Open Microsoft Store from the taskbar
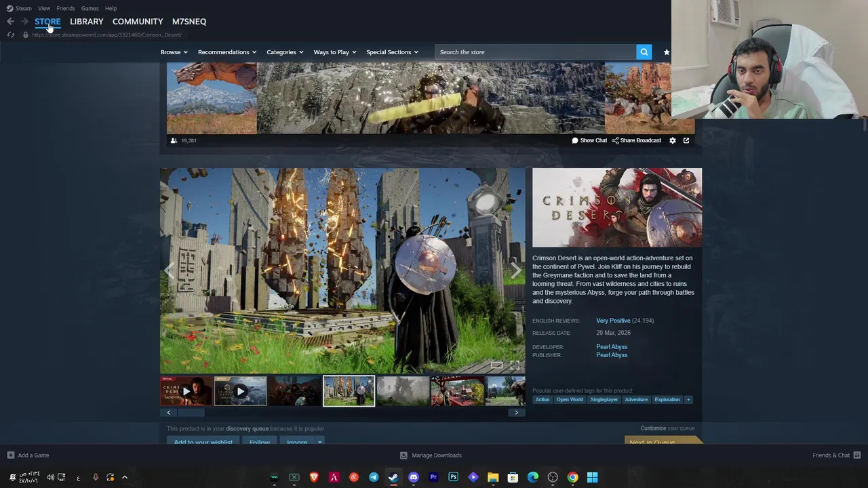868x488 pixels. (x=513, y=477)
